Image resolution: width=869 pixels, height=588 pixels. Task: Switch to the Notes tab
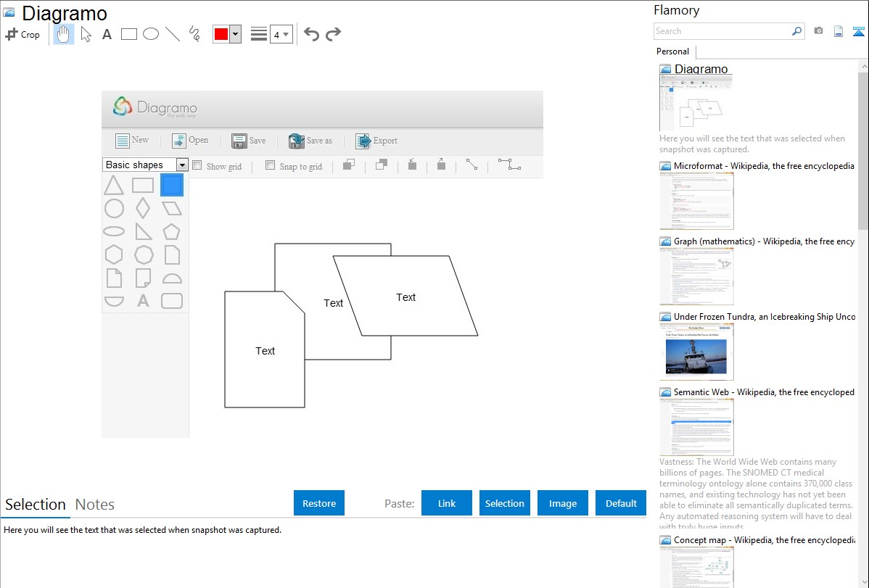click(x=95, y=505)
